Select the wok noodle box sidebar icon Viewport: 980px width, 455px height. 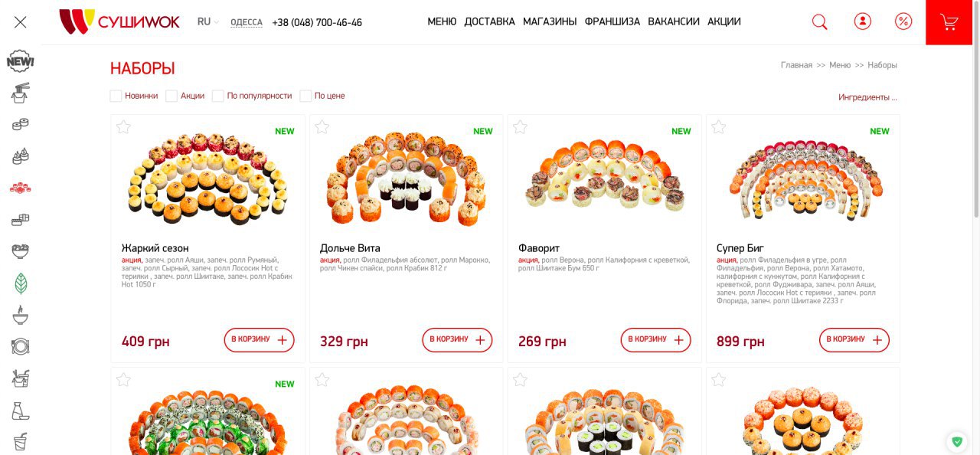click(x=20, y=93)
